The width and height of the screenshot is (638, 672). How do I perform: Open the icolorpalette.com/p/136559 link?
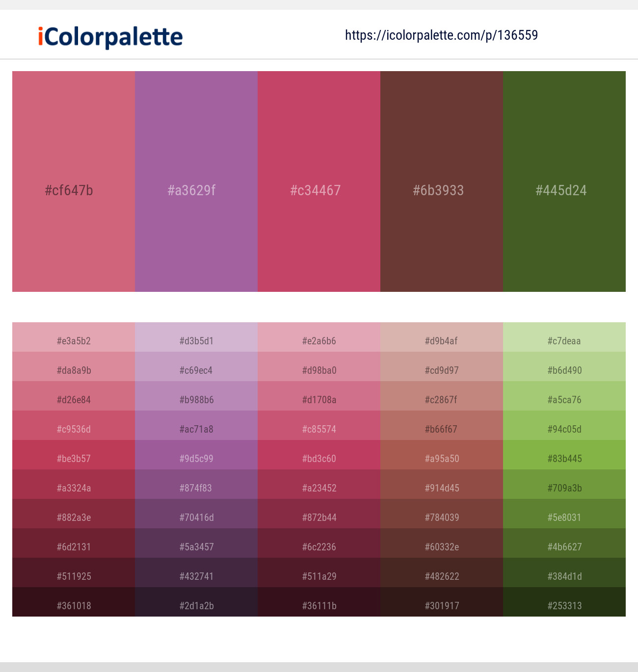tap(441, 35)
